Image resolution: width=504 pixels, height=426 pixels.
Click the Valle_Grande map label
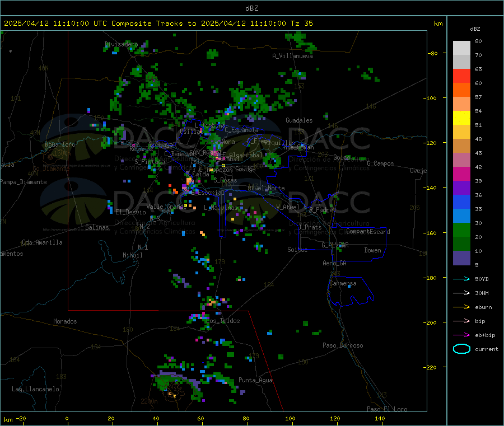166,207
